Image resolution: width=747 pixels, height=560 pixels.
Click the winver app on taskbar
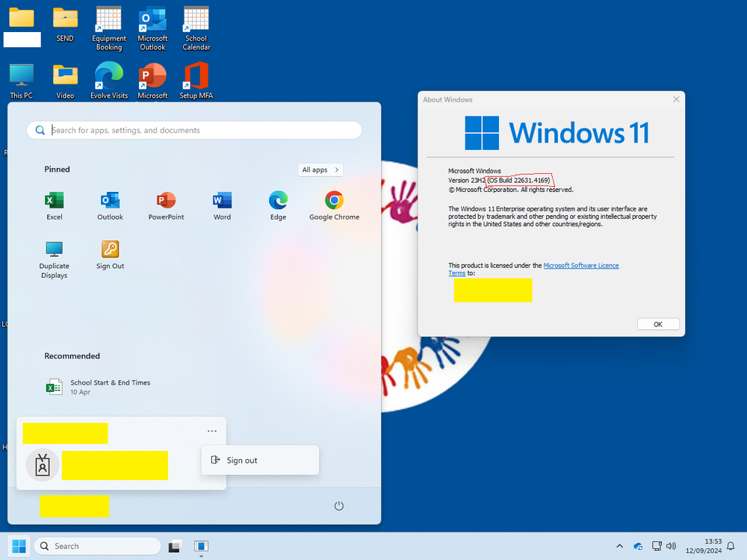tap(201, 546)
